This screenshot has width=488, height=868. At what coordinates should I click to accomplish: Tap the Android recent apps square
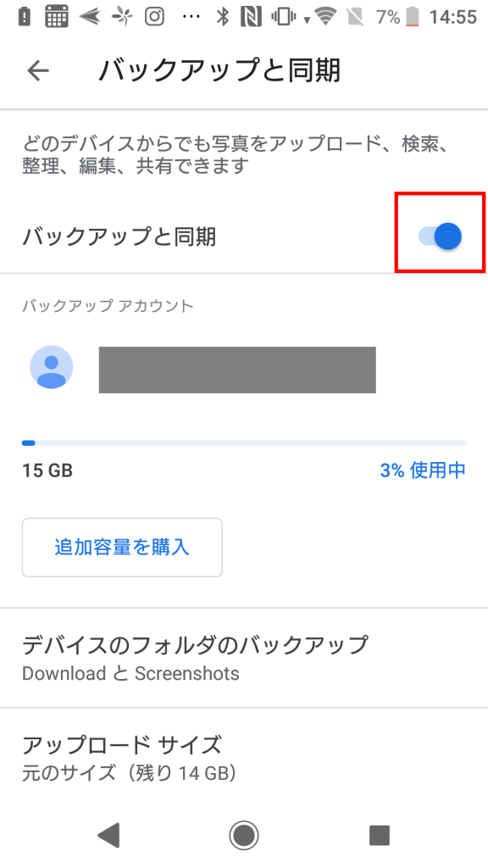coord(380,835)
